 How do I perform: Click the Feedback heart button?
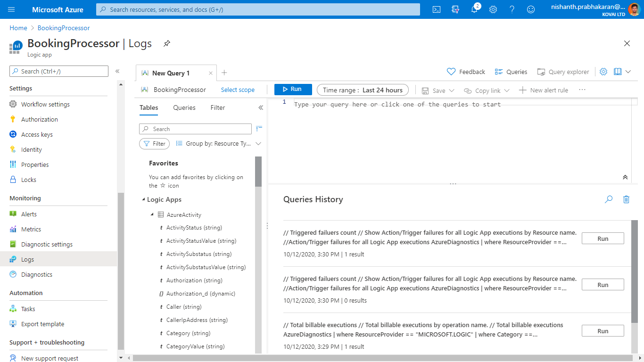(466, 72)
